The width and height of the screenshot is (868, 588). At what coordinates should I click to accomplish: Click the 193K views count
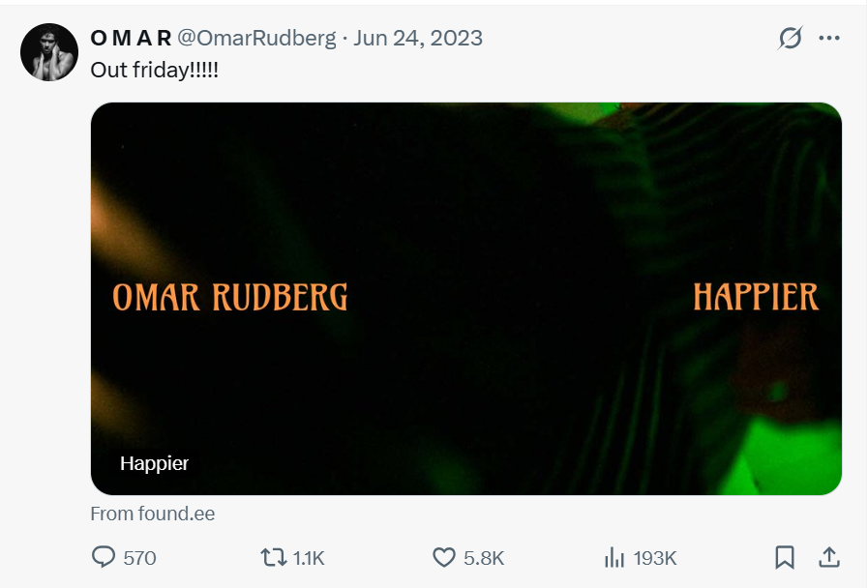point(655,558)
